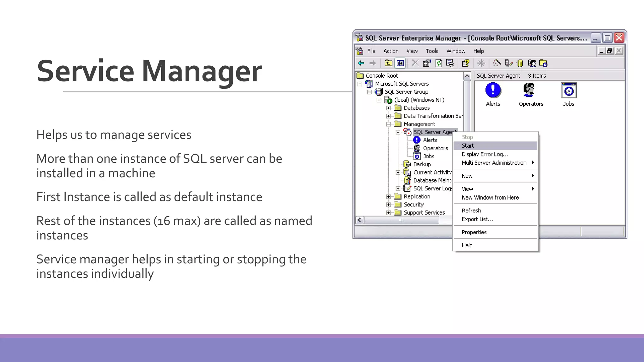Open the Tools menu

click(x=432, y=51)
